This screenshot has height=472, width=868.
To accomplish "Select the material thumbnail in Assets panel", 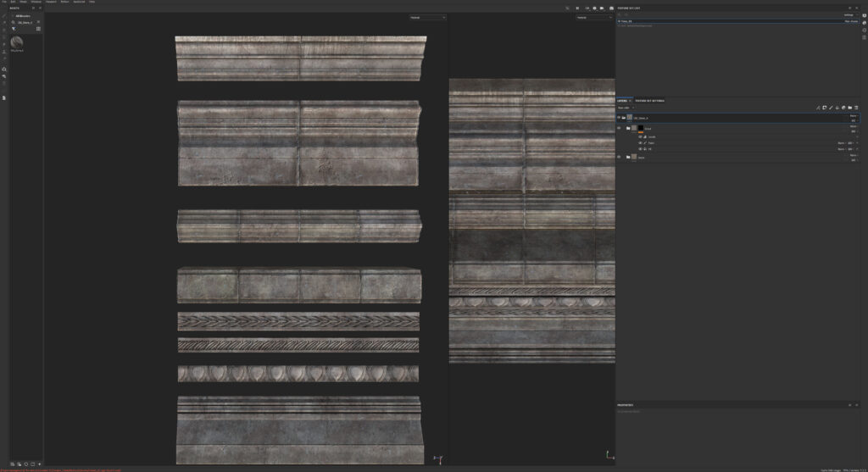I will 17,42.
